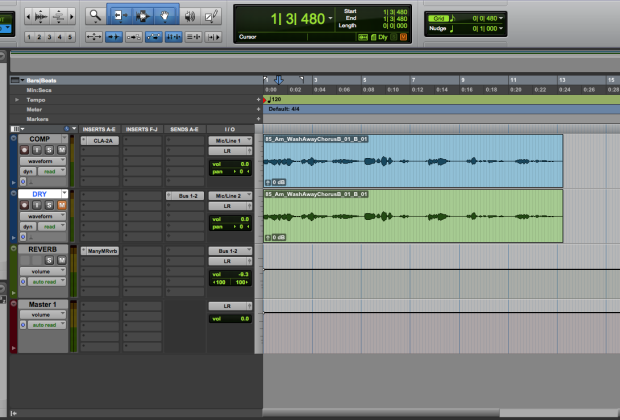Select the Pencil tool
Viewport: 620px width, 420px height.
tap(212, 16)
